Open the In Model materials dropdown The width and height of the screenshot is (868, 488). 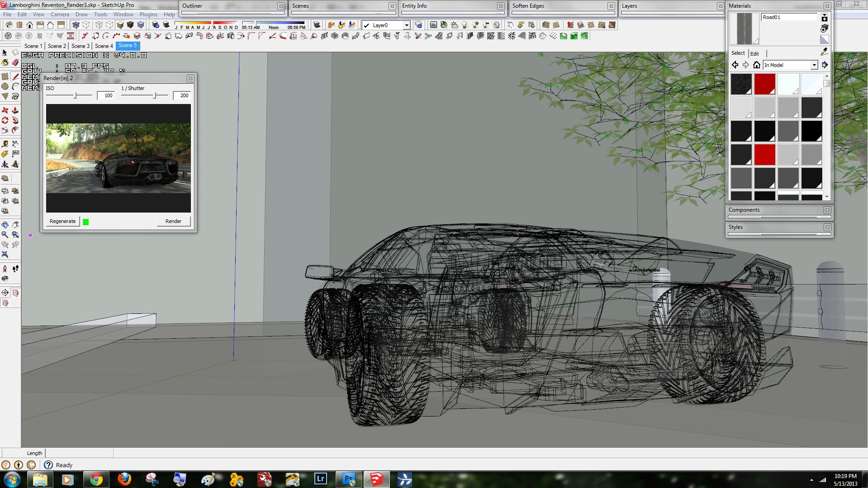[x=814, y=65]
